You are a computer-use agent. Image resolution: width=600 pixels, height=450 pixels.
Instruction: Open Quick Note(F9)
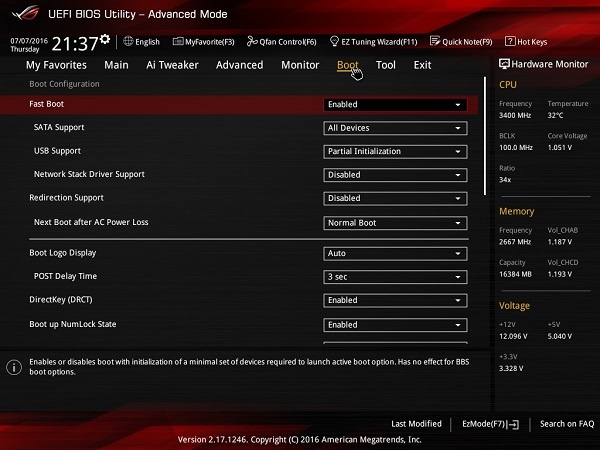pos(461,42)
